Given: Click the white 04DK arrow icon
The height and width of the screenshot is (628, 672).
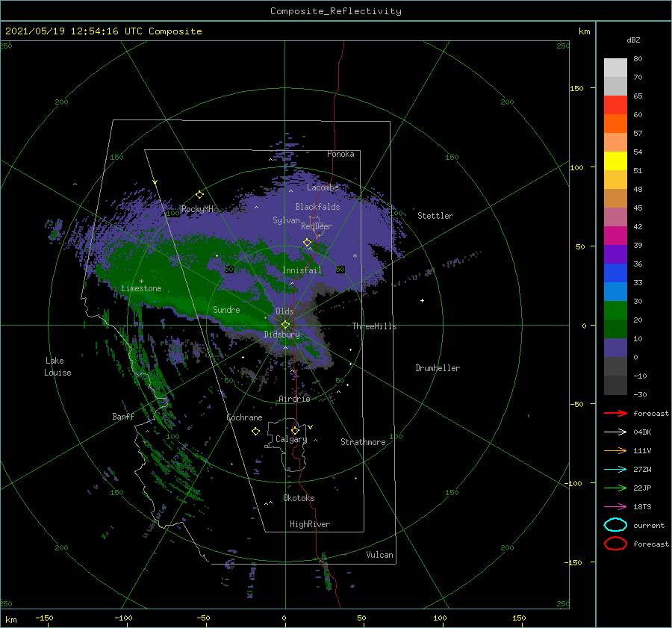Looking at the screenshot, I should pyautogui.click(x=615, y=432).
